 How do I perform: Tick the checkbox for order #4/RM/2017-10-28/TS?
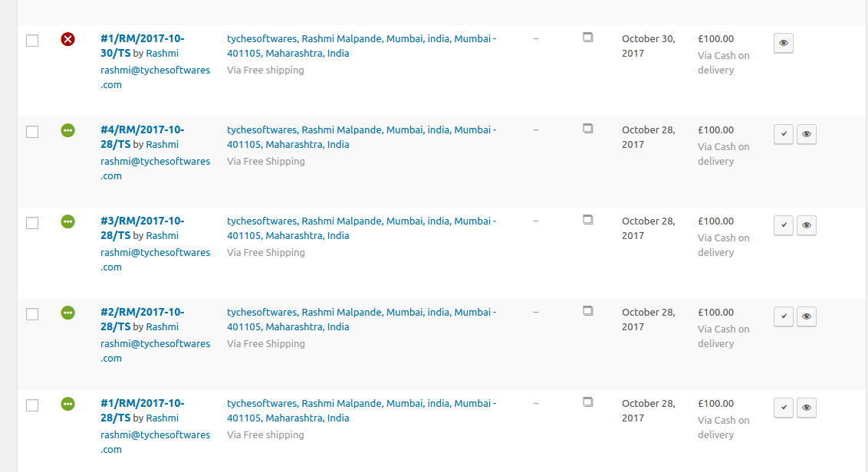click(x=32, y=132)
